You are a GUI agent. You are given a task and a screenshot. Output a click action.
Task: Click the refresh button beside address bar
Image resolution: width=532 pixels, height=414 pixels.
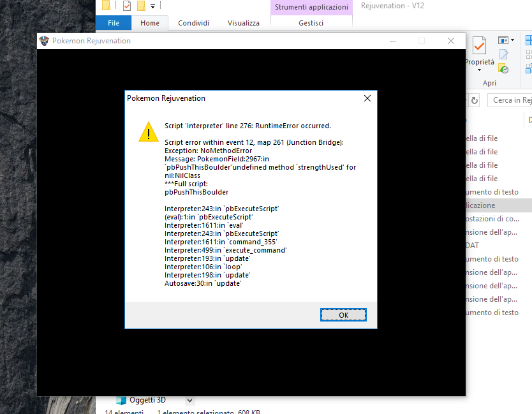474,100
